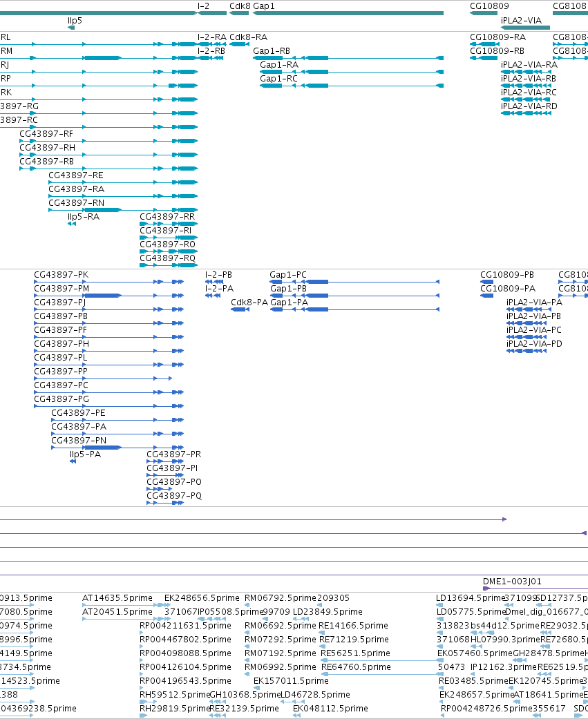
Task: Click the Gap1-PB protein feature
Action: (x=354, y=296)
